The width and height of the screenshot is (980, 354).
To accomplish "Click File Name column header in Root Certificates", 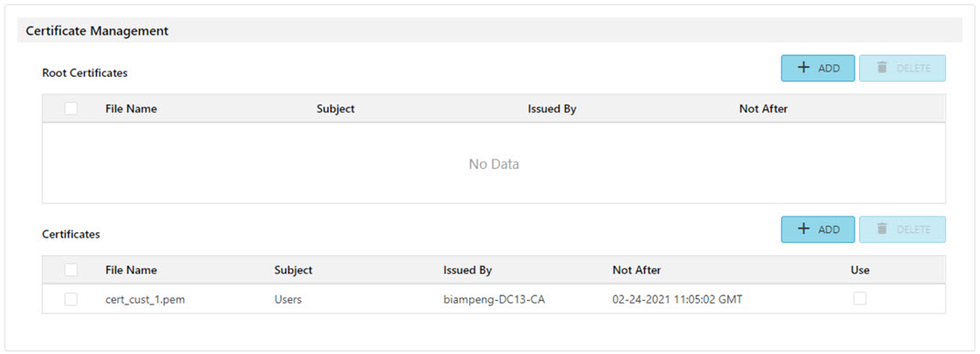I will click(x=131, y=108).
